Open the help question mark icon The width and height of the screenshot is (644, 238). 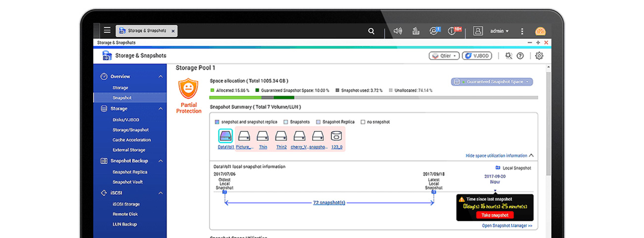tap(520, 56)
